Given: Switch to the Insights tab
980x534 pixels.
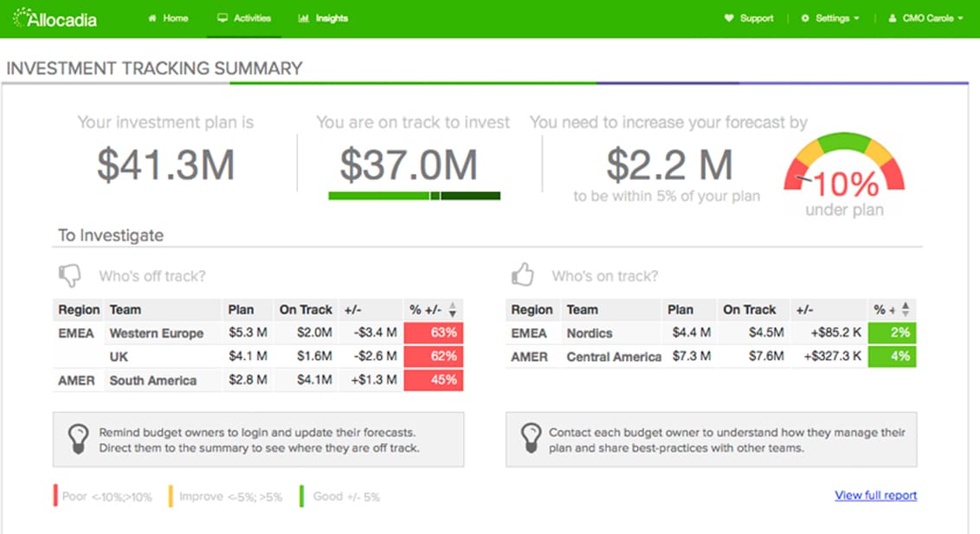Looking at the screenshot, I should (323, 18).
